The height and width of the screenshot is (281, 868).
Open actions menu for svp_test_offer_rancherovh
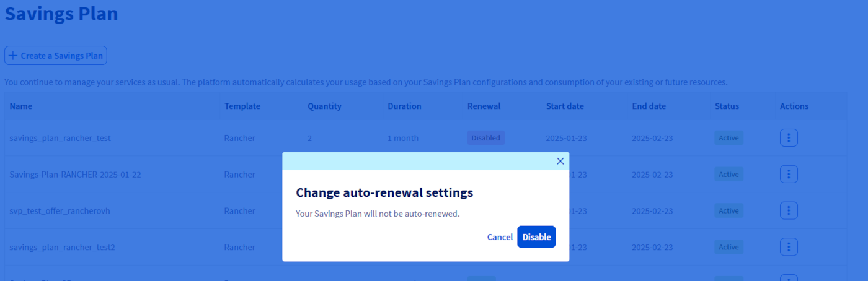point(789,211)
